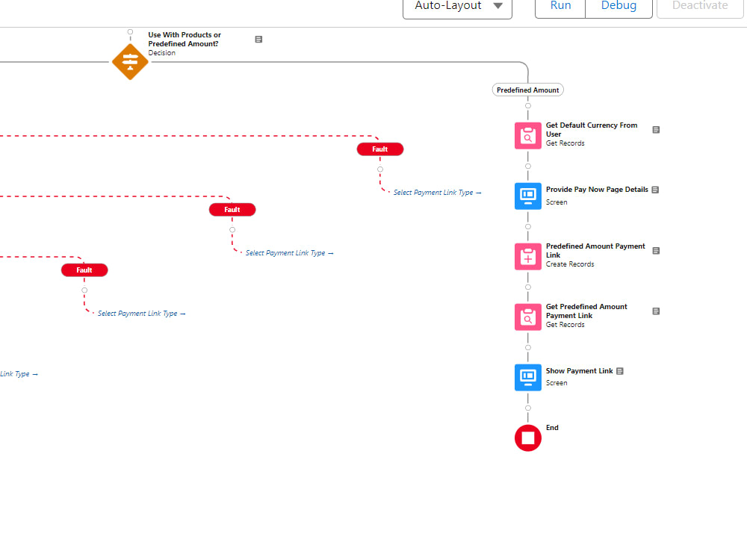
Task: Click the Get Predefined Amount Payment Link label
Action: (x=586, y=311)
